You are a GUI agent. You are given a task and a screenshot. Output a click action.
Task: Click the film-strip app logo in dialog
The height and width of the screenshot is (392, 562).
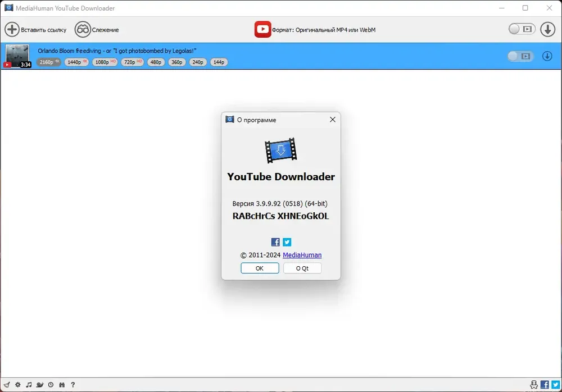(280, 150)
